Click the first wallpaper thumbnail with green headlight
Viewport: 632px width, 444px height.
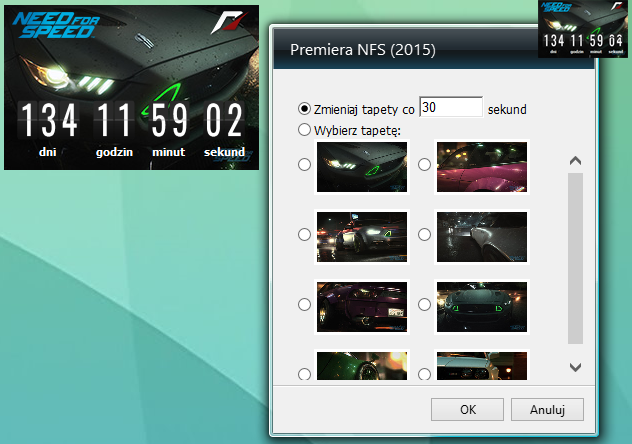(x=362, y=165)
